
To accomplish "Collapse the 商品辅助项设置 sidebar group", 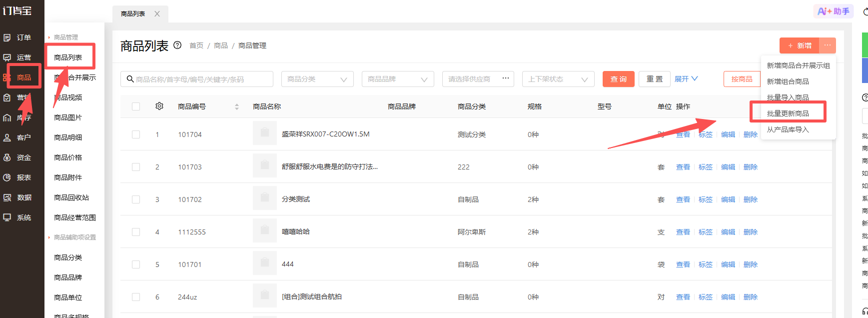I will 72,237.
